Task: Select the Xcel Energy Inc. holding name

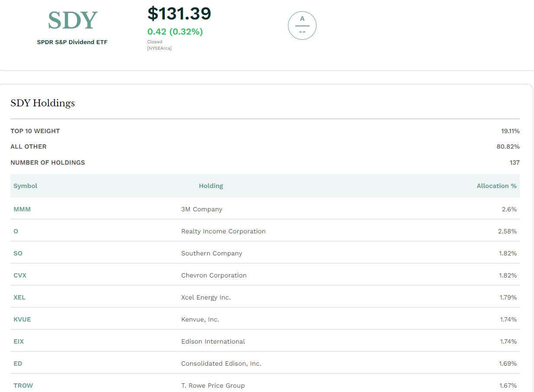Action: click(206, 297)
